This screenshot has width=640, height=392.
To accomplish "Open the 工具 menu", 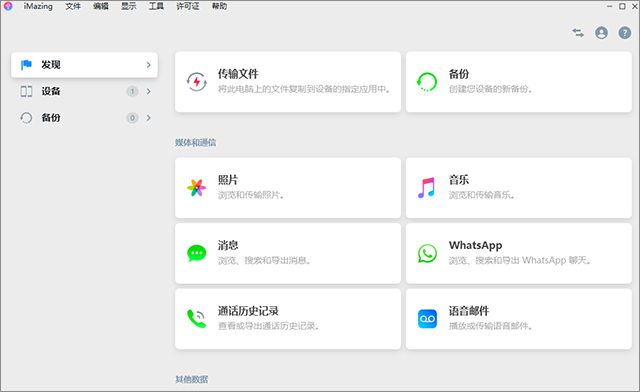I will (x=156, y=6).
